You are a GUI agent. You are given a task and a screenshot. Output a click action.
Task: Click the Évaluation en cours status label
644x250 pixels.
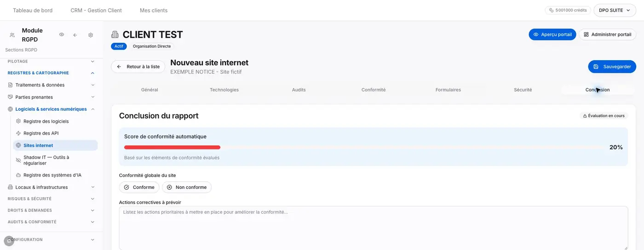604,116
